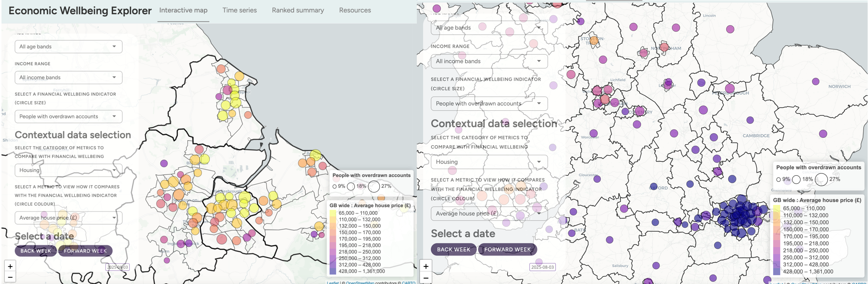Click the right FORWARD WEEK button
This screenshot has width=868, height=284.
pos(507,249)
